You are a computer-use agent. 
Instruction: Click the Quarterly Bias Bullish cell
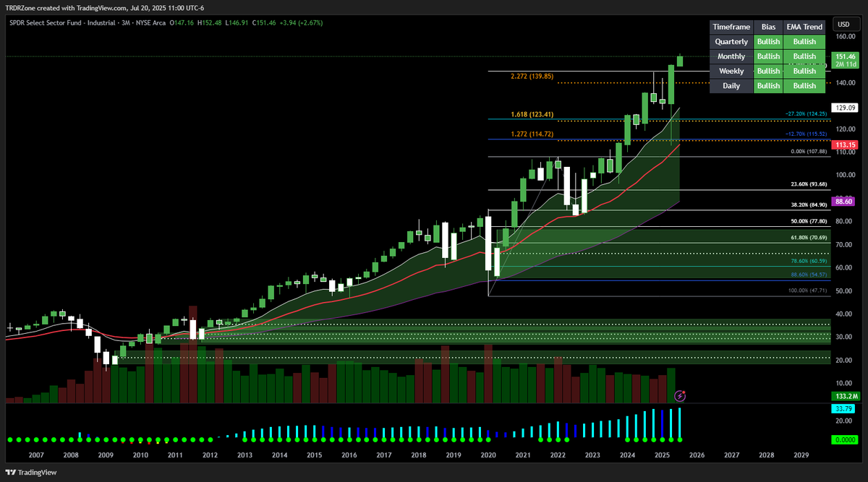click(768, 42)
